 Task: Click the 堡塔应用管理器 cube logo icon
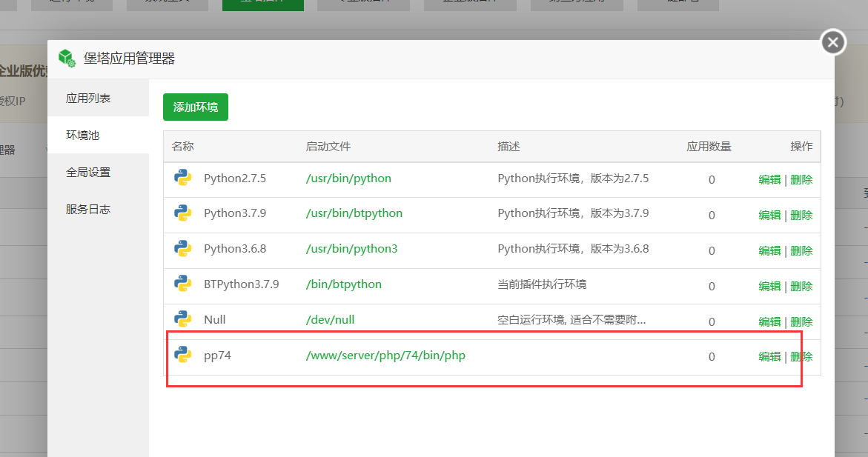point(67,58)
